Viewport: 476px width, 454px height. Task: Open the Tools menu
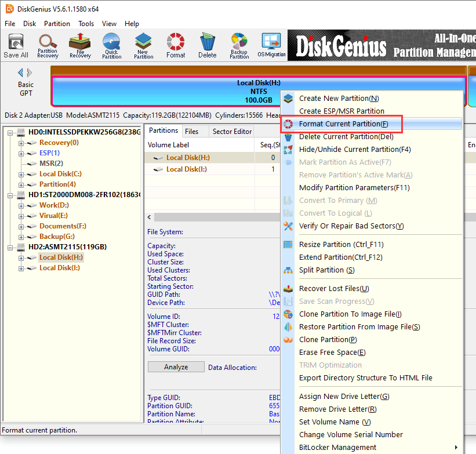[86, 24]
